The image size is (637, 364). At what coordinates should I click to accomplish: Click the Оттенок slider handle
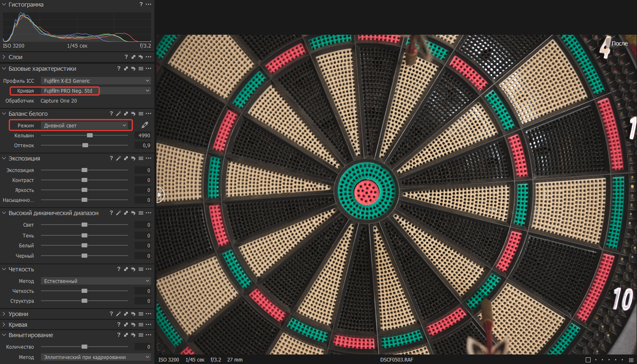[x=85, y=145]
